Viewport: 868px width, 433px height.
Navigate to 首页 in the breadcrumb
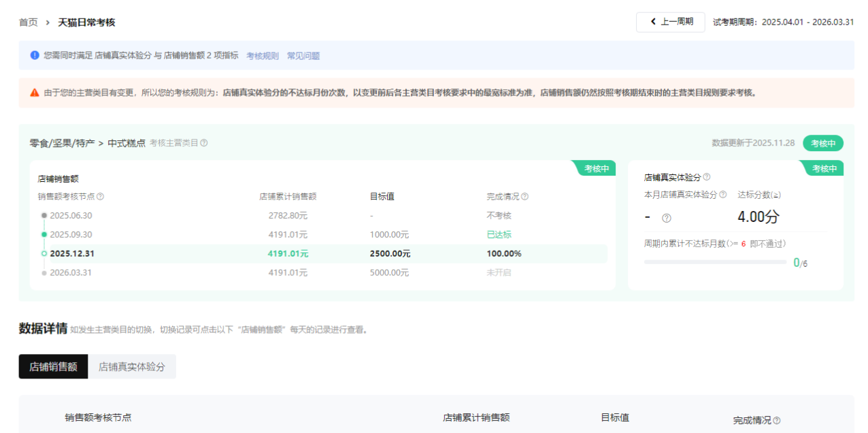(x=29, y=22)
